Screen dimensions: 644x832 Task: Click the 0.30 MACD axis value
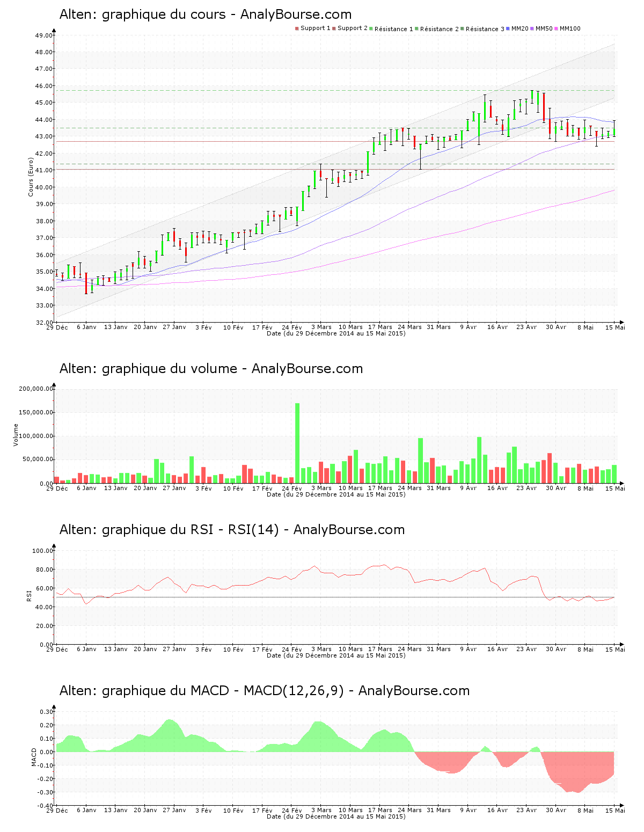46,712
